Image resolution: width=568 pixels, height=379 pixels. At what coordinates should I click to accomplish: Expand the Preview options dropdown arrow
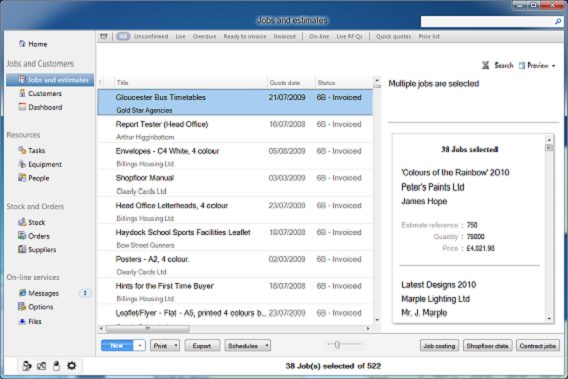point(554,66)
